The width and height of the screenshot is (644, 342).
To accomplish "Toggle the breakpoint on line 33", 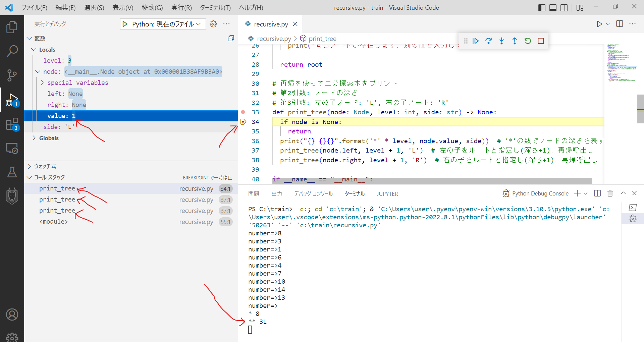I will click(x=243, y=112).
